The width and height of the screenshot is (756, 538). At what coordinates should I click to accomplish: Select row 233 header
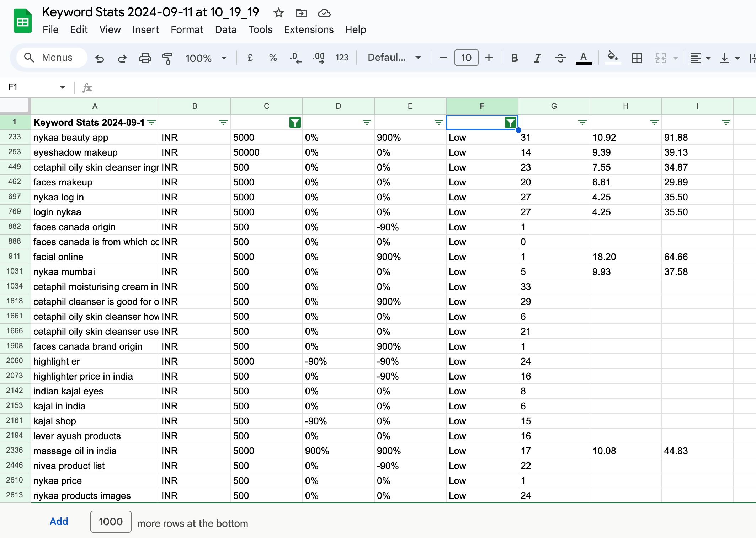pyautogui.click(x=15, y=137)
